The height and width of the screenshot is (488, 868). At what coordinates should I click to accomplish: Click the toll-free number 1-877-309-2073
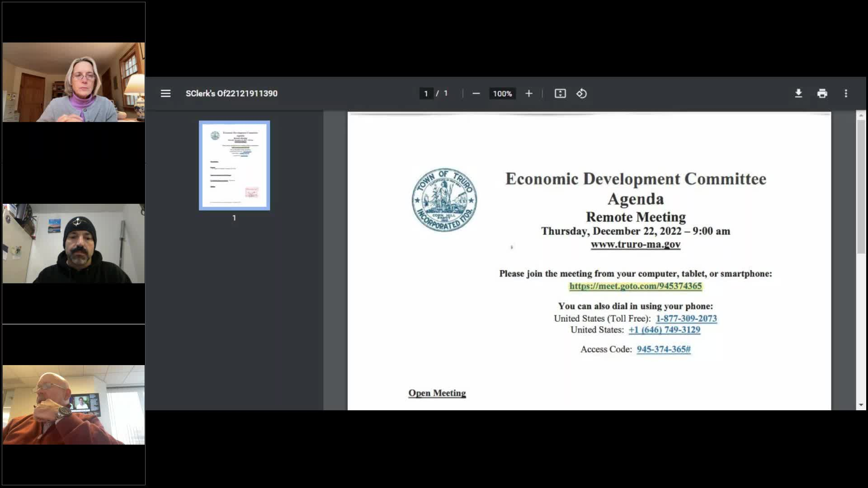(x=686, y=319)
